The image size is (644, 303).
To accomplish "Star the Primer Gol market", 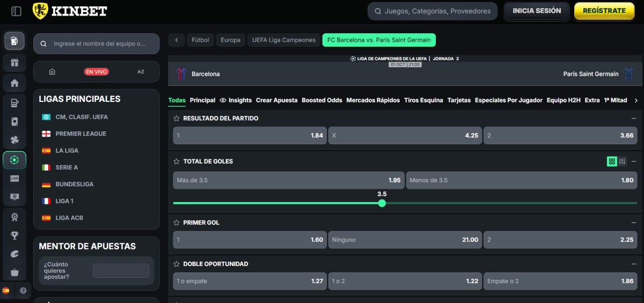I will [x=176, y=223].
